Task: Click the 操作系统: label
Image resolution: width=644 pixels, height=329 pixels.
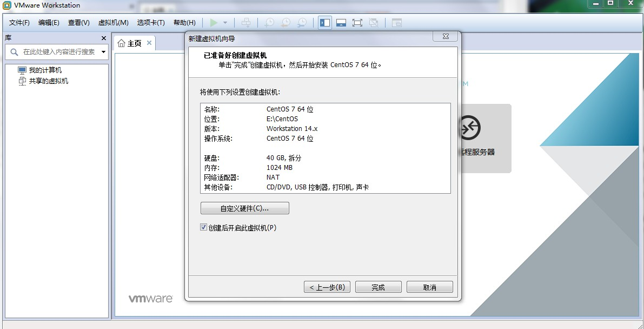Action: 218,139
